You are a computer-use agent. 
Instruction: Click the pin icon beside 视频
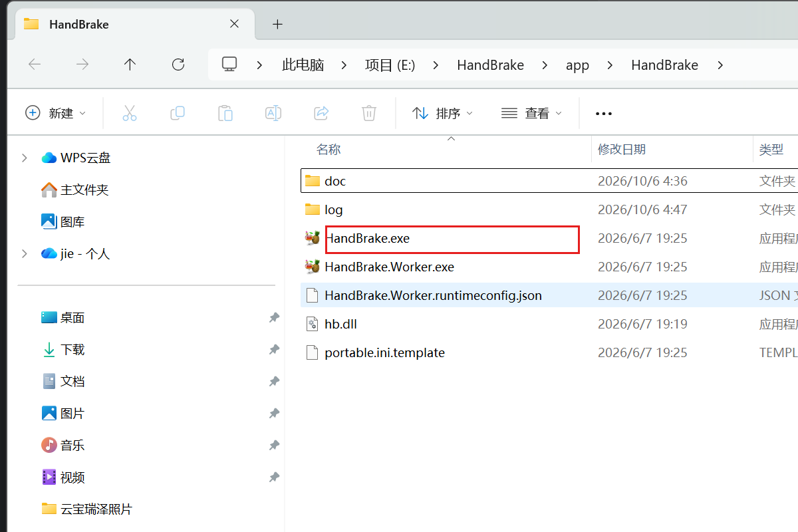[x=274, y=477]
